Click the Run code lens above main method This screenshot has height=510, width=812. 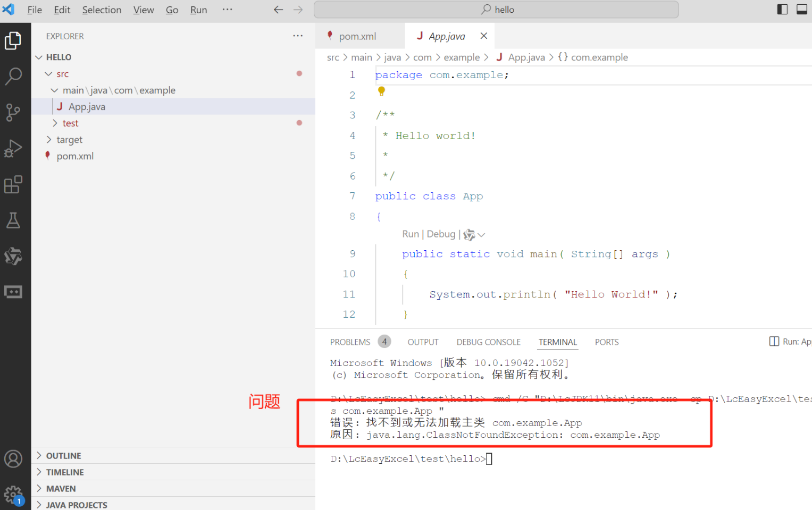[410, 234]
